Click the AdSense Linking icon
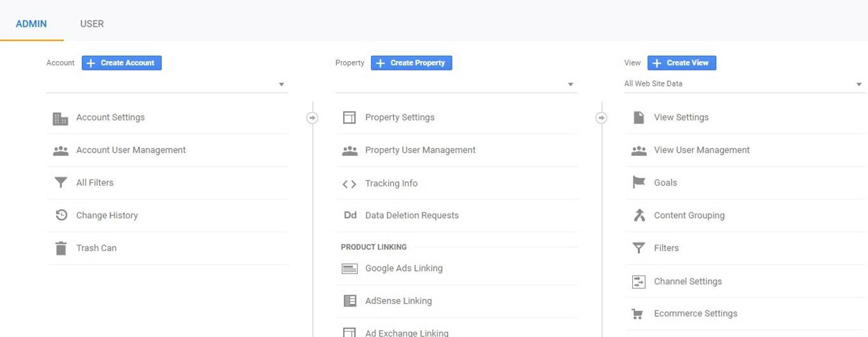Image resolution: width=868 pixels, height=337 pixels. tap(349, 301)
